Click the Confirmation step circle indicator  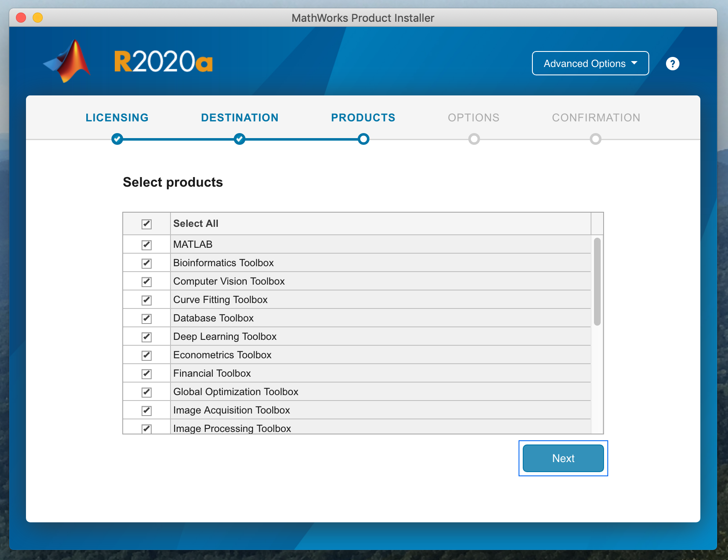pyautogui.click(x=595, y=139)
